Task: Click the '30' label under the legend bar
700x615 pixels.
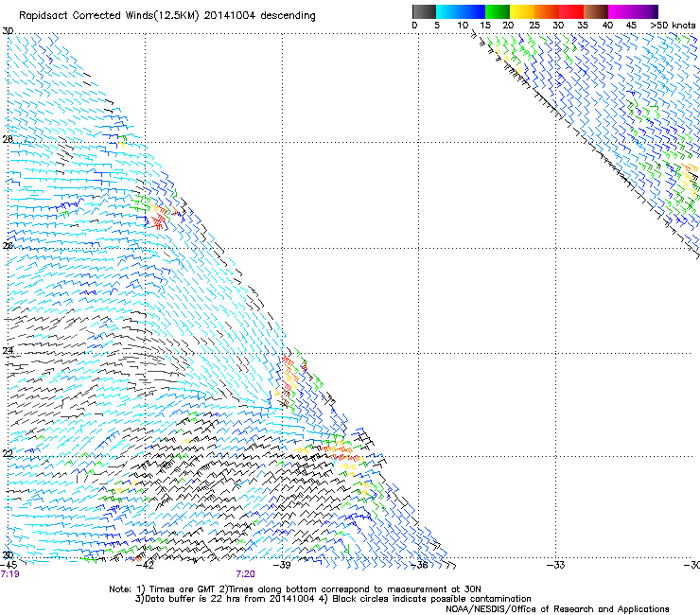Action: (558, 26)
